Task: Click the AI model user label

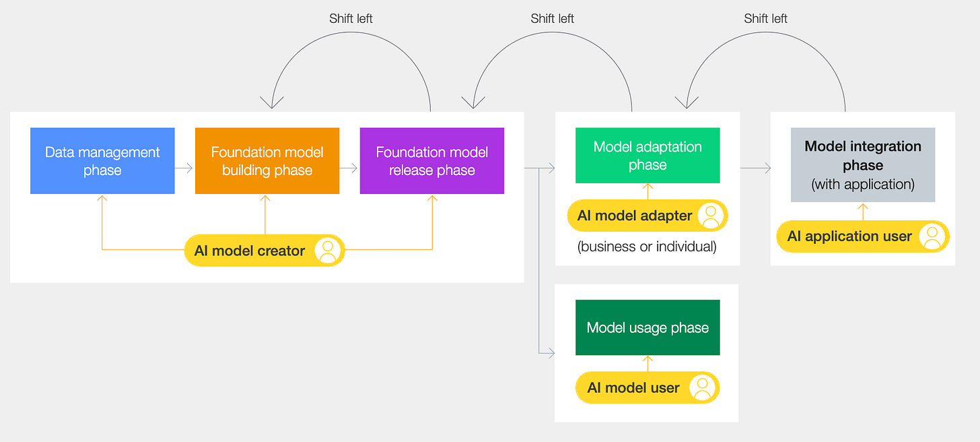Action: point(633,388)
